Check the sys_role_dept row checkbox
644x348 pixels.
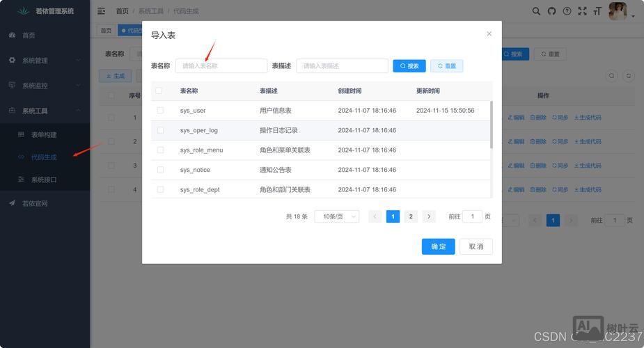(160, 189)
